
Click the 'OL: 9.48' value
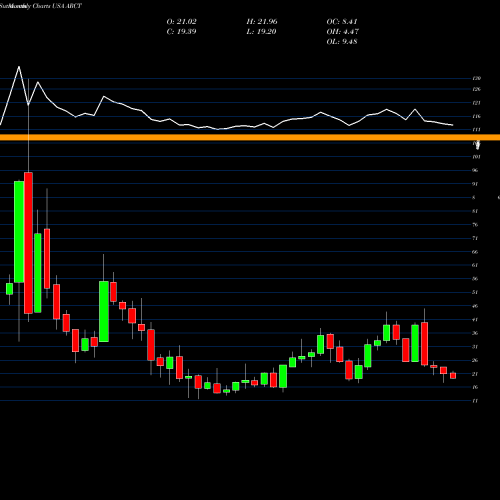[342, 42]
